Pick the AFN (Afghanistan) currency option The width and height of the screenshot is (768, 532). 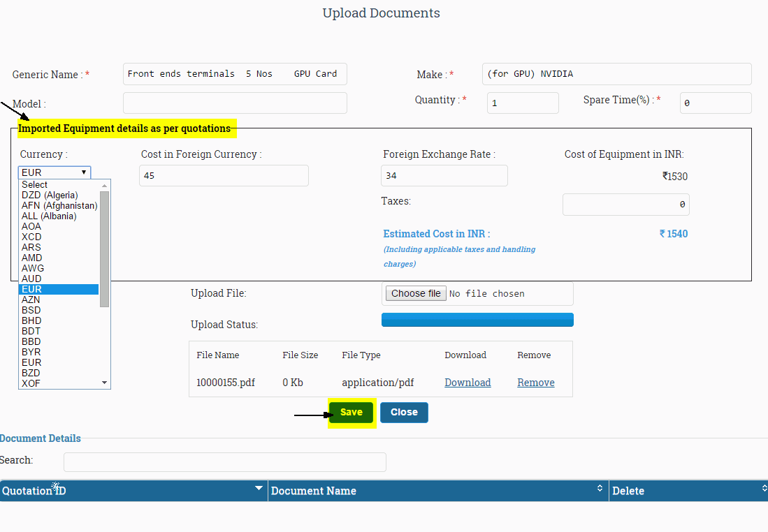[x=59, y=205]
